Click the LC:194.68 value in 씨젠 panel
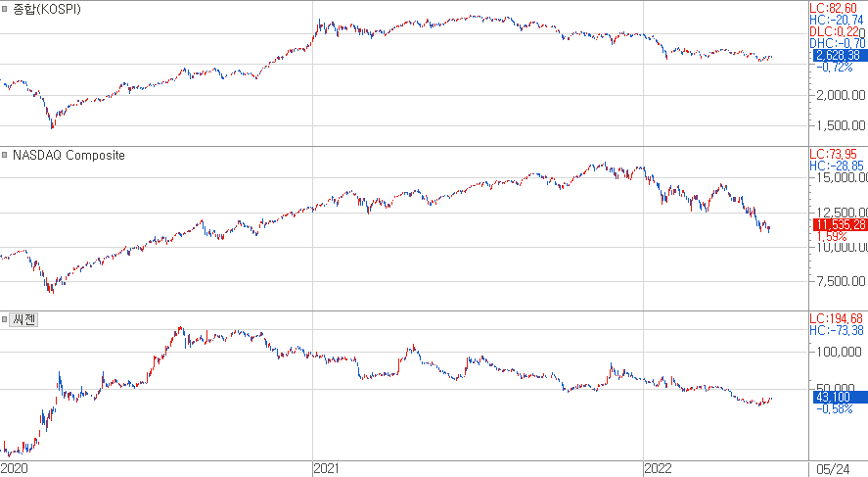 (x=836, y=318)
